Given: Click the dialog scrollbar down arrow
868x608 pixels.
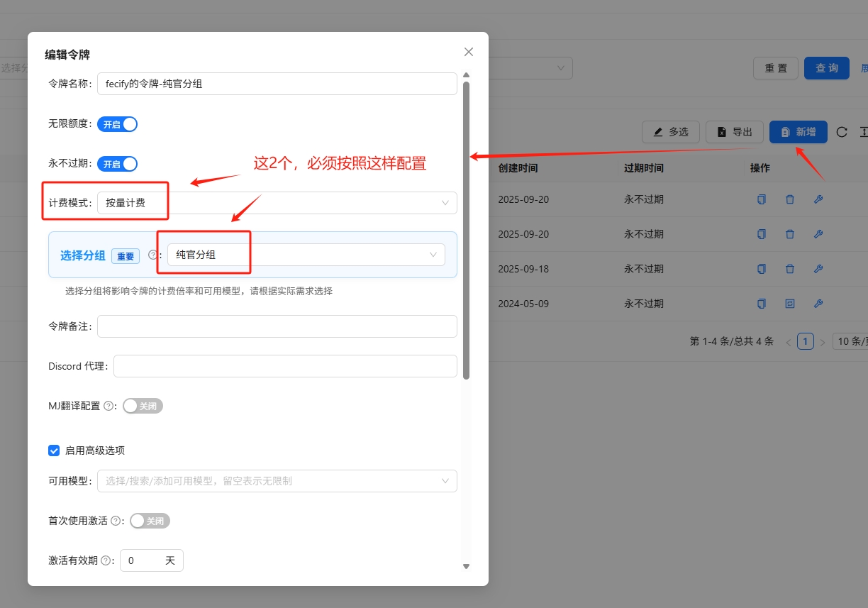Looking at the screenshot, I should click(x=466, y=566).
